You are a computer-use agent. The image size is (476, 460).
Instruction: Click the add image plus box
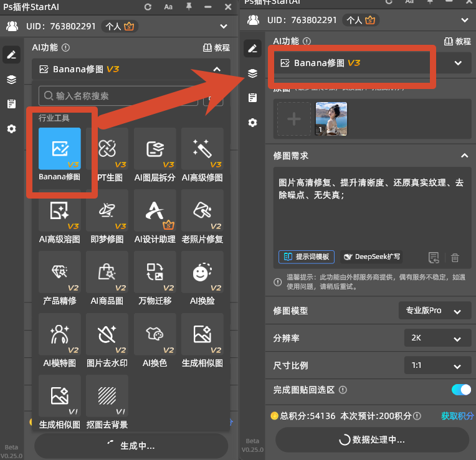[x=294, y=119]
